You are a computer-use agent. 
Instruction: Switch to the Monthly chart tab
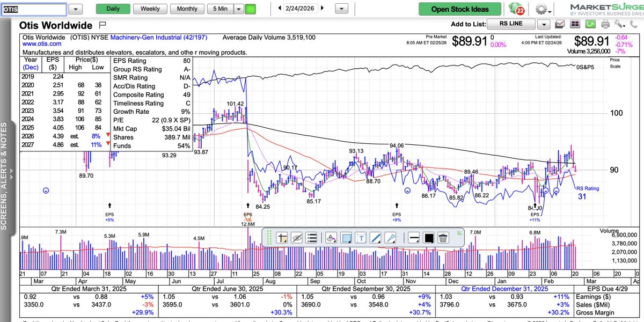tap(187, 9)
